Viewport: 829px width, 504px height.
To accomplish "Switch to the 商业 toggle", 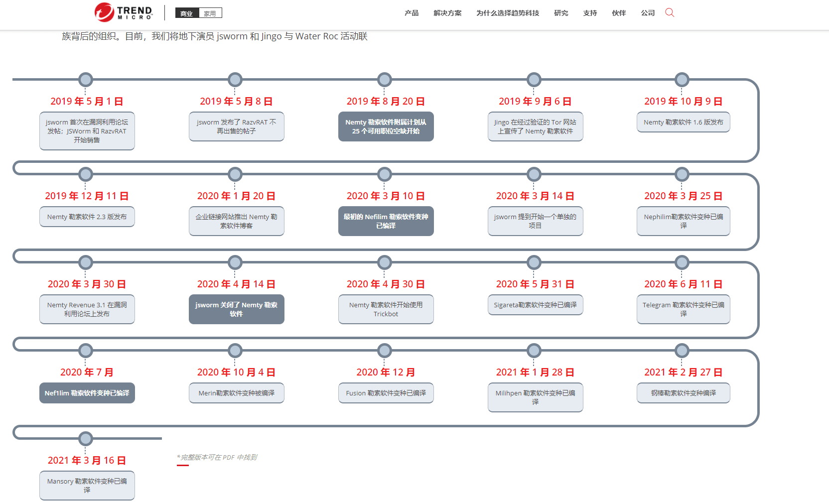I will tap(187, 13).
